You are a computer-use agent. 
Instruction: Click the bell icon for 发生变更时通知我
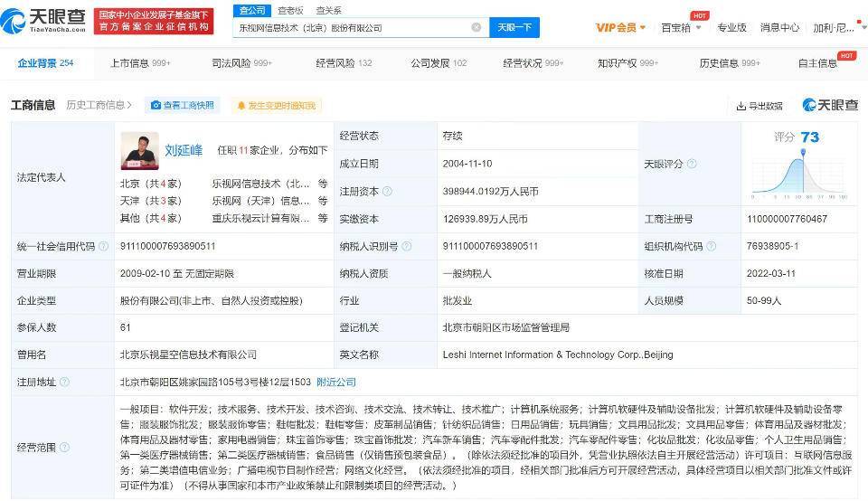pos(241,105)
